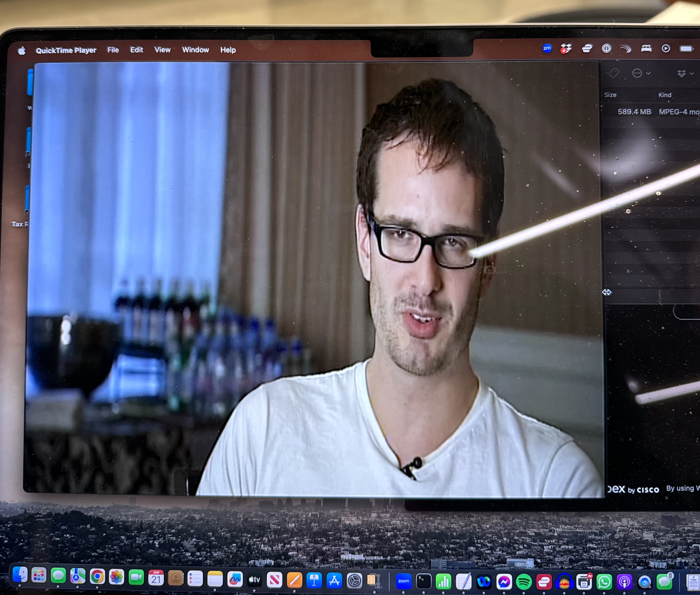Launch Audacity from the dock
This screenshot has width=700, height=595.
click(564, 582)
